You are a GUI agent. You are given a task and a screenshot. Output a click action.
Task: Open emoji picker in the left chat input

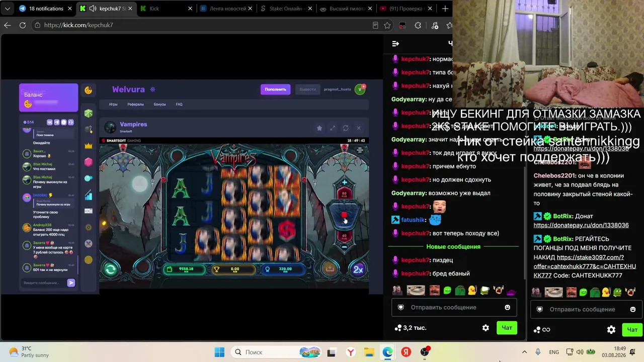(507, 307)
